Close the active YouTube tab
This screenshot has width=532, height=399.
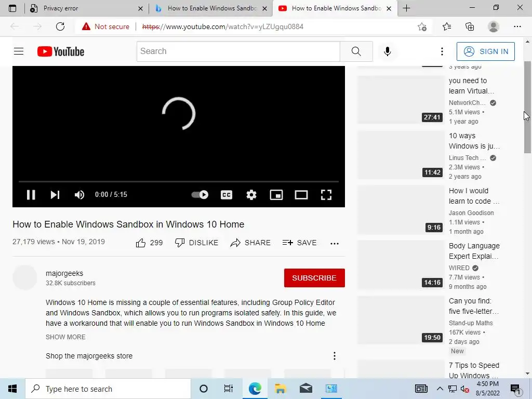point(389,8)
